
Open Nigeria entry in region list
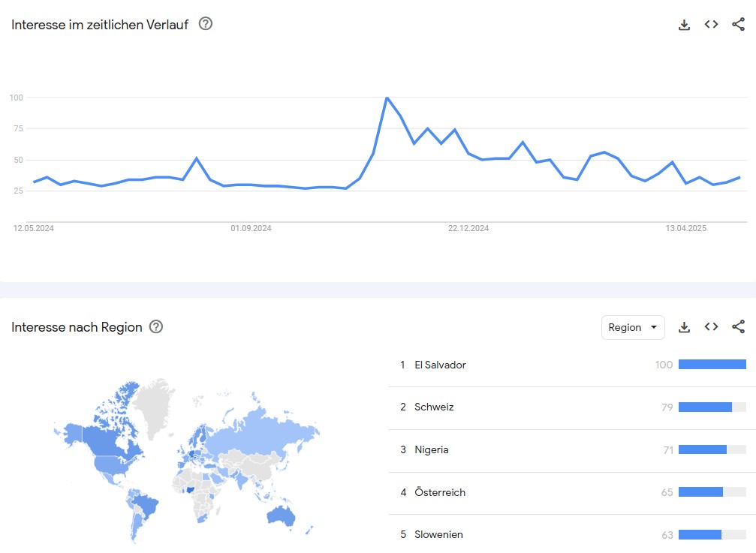tap(572, 450)
